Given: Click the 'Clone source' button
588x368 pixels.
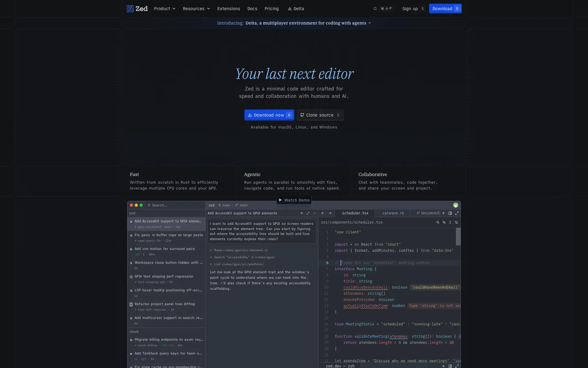Looking at the screenshot, I should 320,115.
